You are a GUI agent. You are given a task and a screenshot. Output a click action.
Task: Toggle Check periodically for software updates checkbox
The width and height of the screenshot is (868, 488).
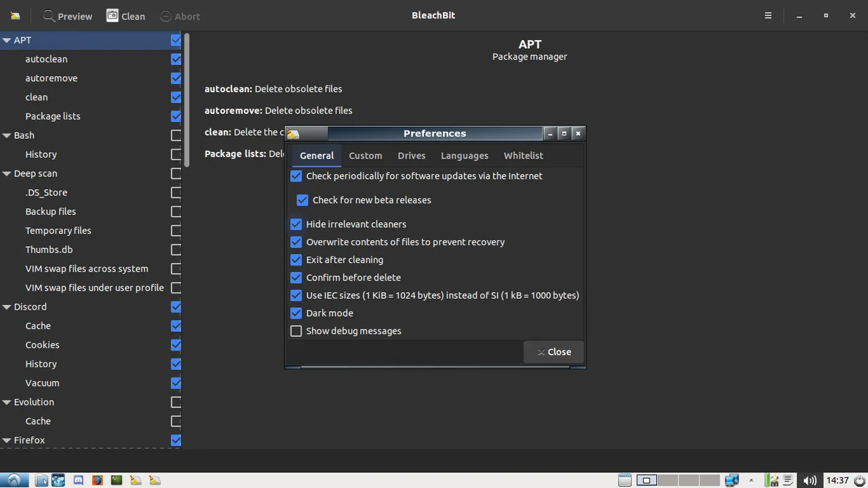point(296,176)
